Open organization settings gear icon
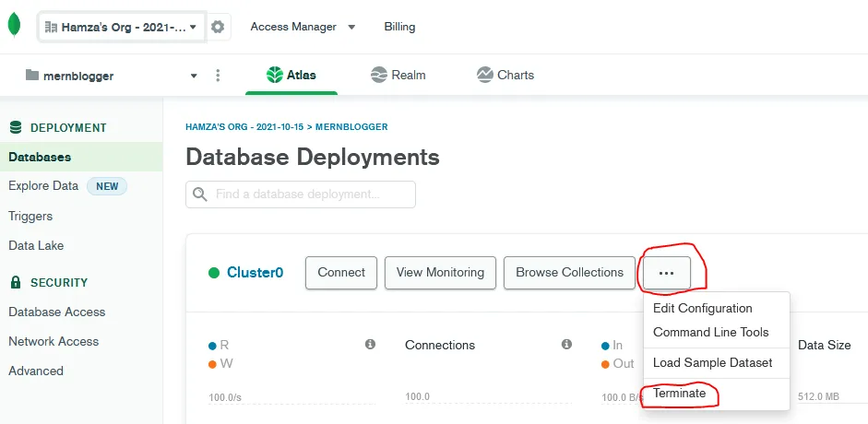Screen dimensions: 868x424 [x=218, y=27]
